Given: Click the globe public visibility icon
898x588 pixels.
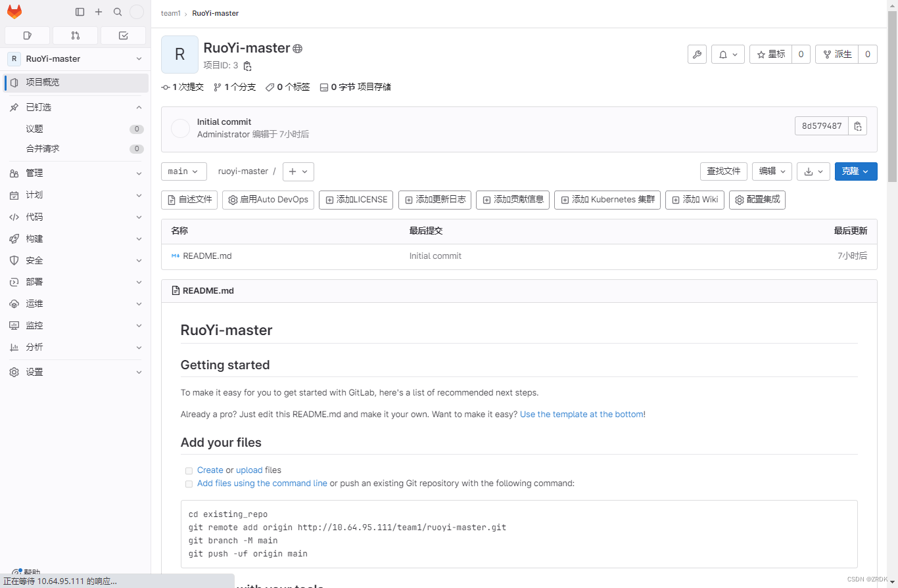Looking at the screenshot, I should [298, 49].
